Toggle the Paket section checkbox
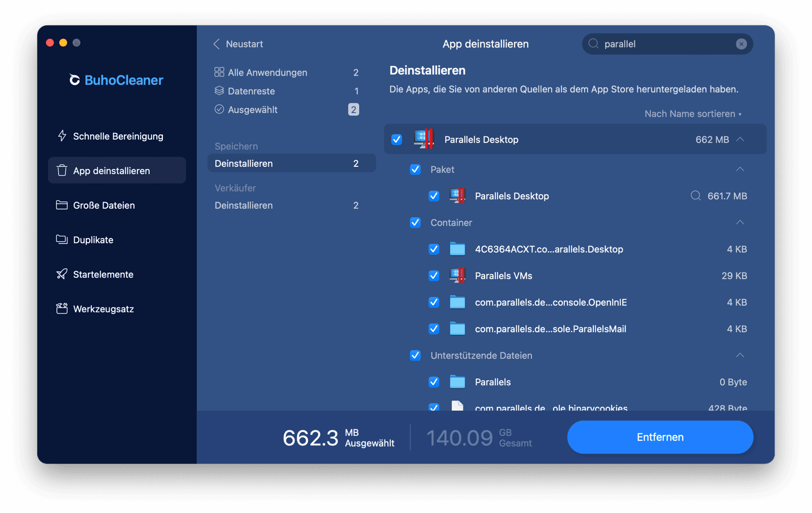 (x=415, y=169)
